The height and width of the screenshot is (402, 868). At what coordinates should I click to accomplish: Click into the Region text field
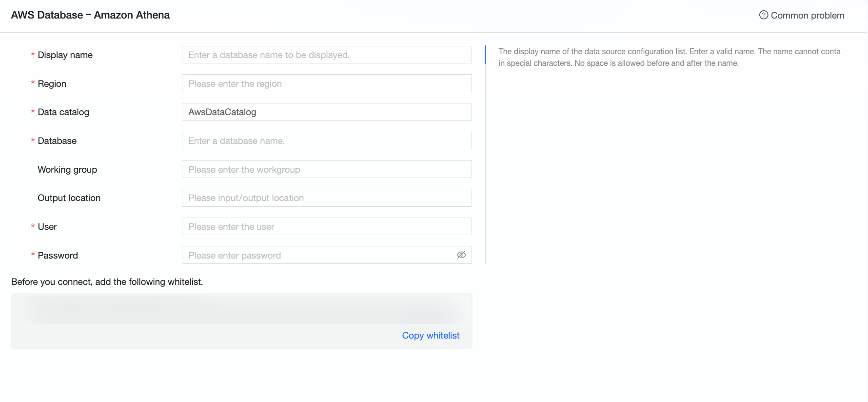327,83
